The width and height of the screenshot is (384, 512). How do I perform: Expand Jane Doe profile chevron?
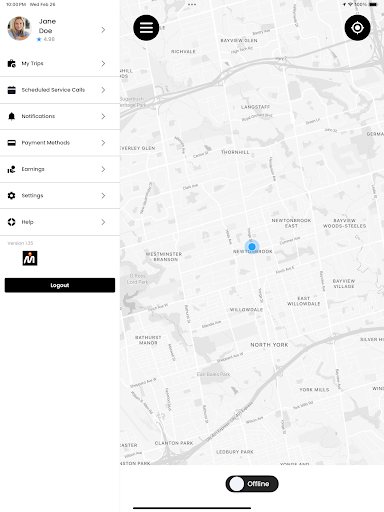click(x=103, y=30)
